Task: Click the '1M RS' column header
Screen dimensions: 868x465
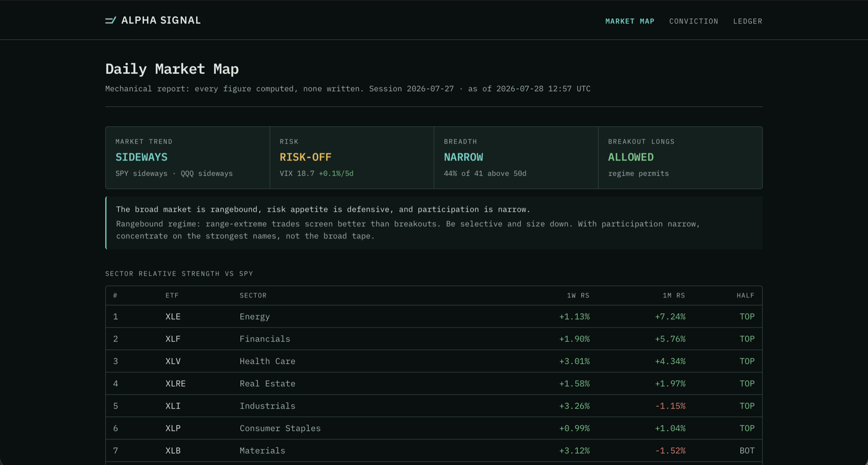Action: coord(674,295)
